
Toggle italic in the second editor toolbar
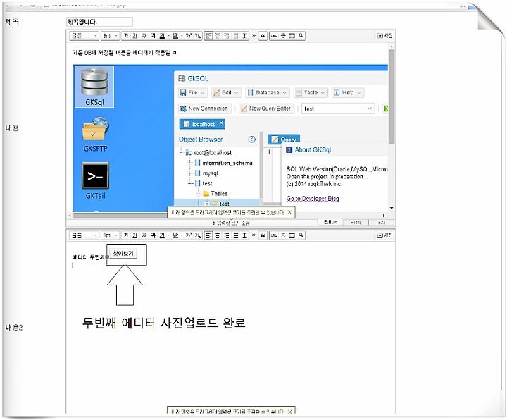point(144,235)
